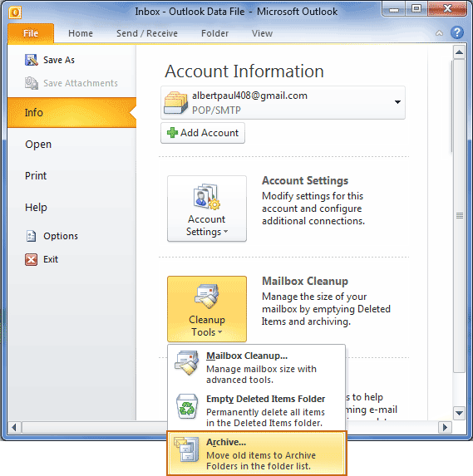Click the mailbox icon beside albertpaul408@gmail.com

(x=175, y=103)
